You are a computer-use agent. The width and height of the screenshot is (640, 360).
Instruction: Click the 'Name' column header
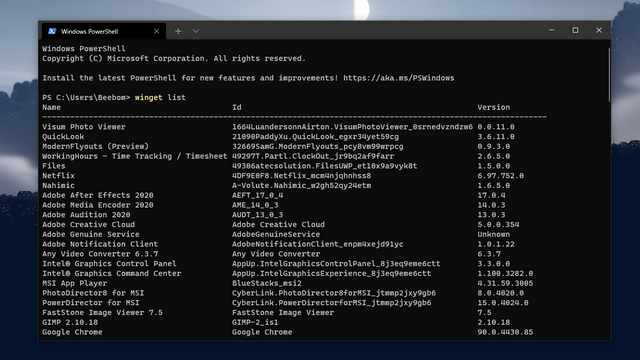coord(51,107)
